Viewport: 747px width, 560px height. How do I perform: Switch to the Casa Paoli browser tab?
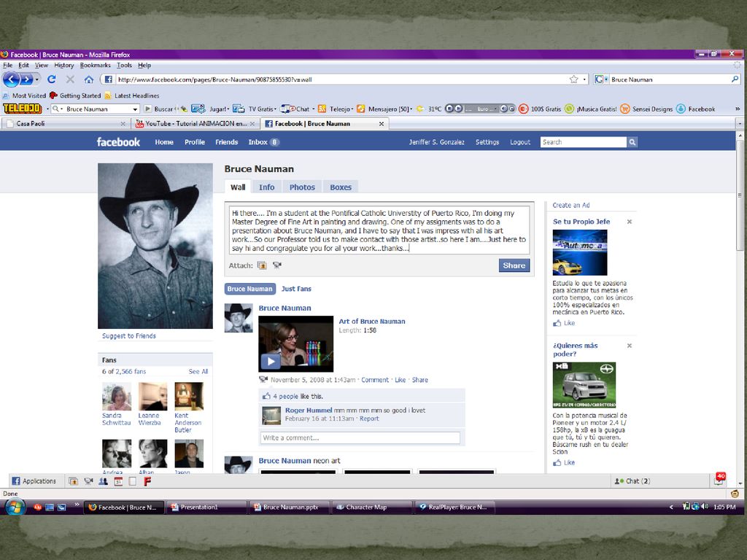(66, 124)
